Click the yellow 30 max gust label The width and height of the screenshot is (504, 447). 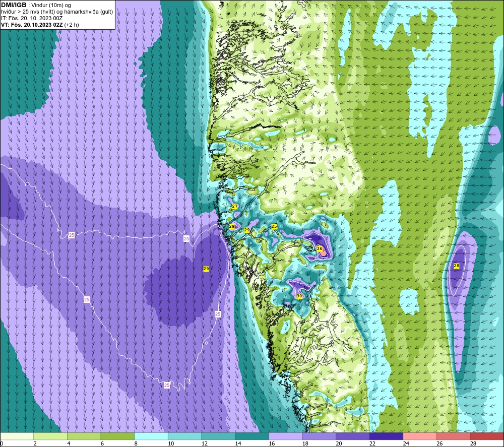pos(299,296)
